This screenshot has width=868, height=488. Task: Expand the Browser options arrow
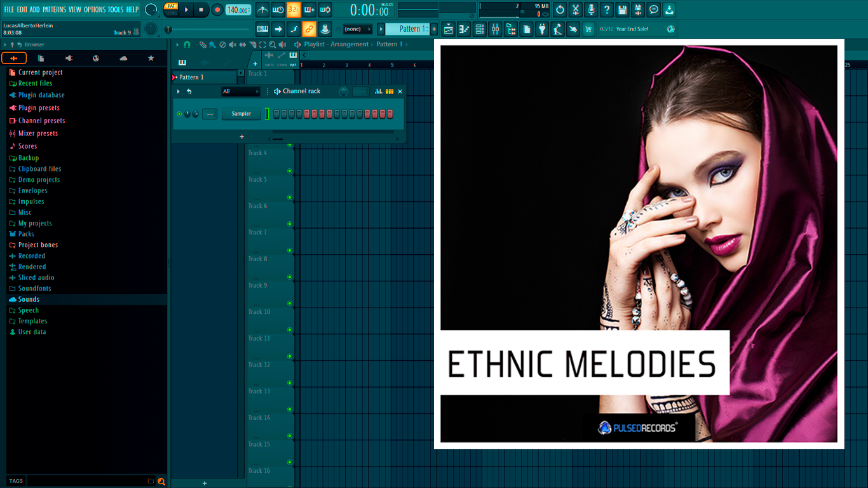click(5, 44)
